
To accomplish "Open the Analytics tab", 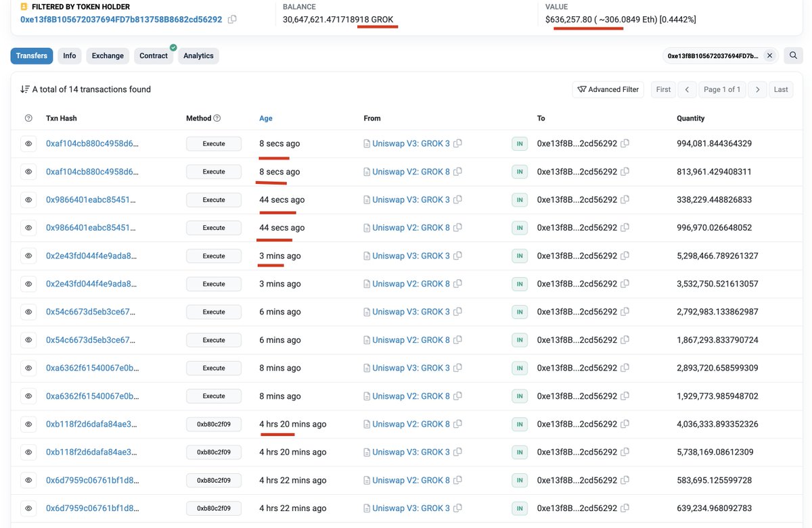I will point(198,56).
